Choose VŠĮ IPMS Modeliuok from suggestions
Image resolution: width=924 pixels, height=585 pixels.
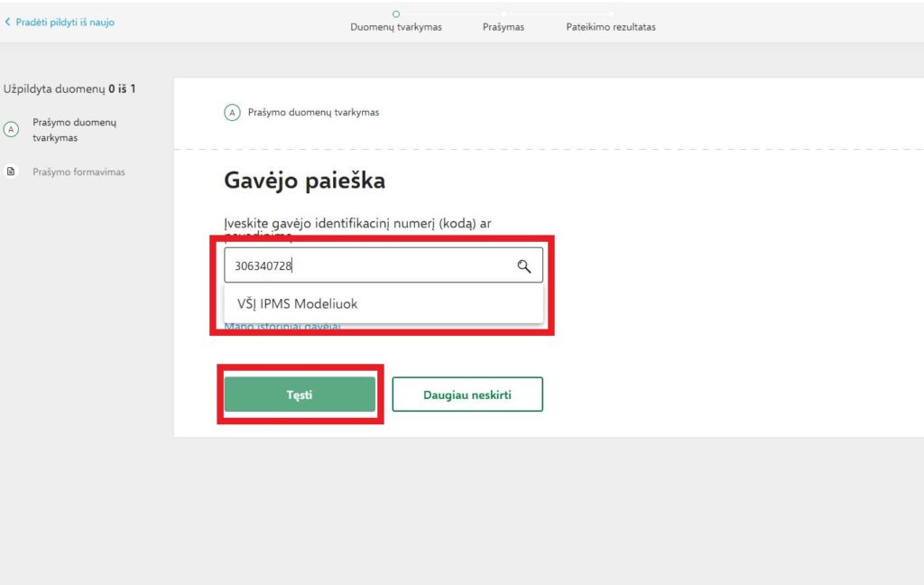click(x=297, y=304)
